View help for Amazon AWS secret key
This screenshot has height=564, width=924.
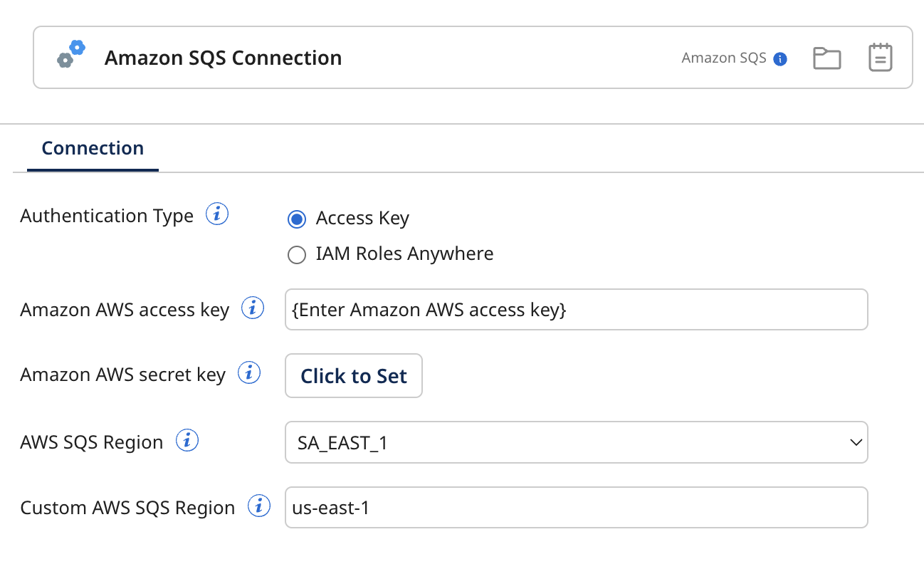click(x=248, y=372)
